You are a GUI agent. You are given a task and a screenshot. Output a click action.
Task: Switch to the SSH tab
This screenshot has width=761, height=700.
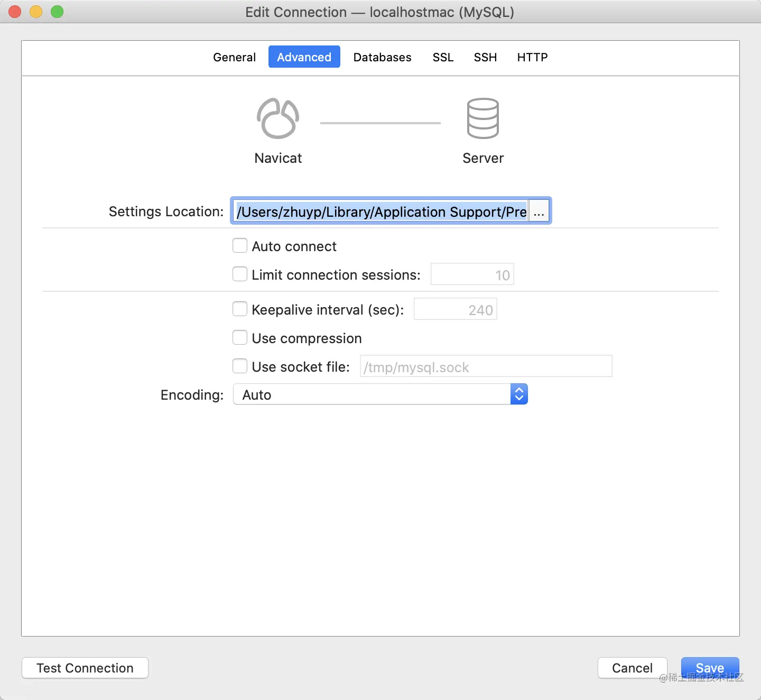pos(486,57)
